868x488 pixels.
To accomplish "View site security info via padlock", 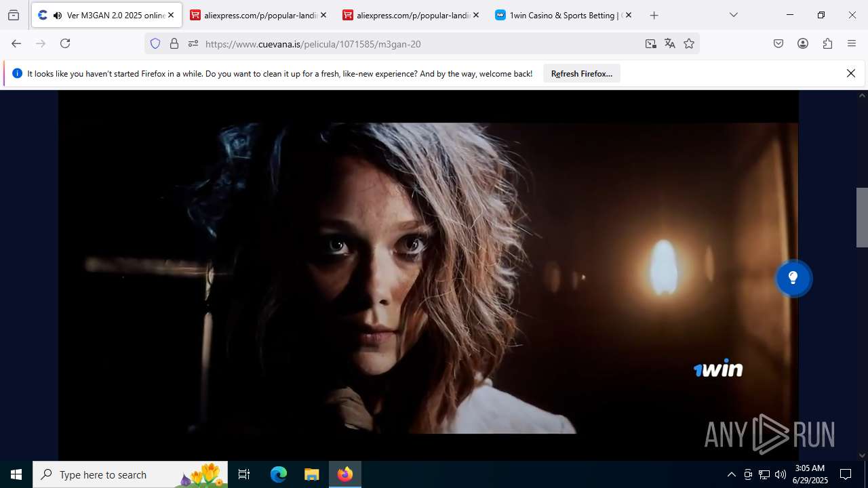I will tap(174, 43).
